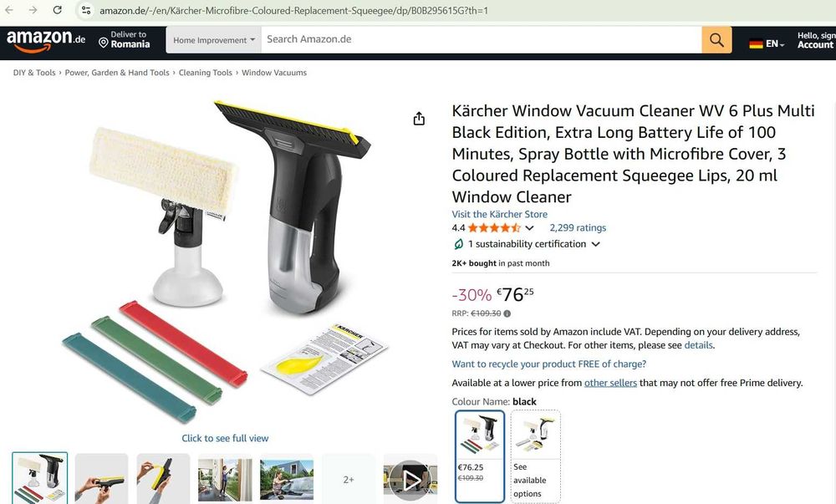Select the black colour option swatch
The width and height of the screenshot is (836, 504).
(480, 456)
